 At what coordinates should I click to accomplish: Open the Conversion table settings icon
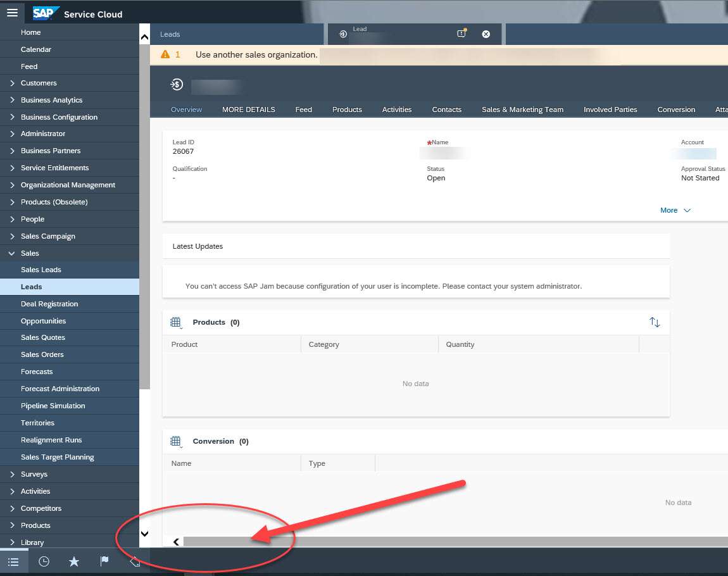pyautogui.click(x=176, y=441)
